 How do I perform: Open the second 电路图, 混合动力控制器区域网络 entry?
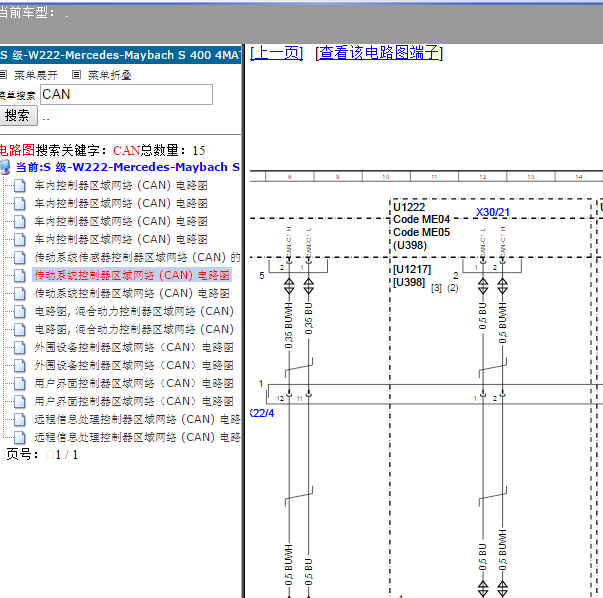coord(134,329)
